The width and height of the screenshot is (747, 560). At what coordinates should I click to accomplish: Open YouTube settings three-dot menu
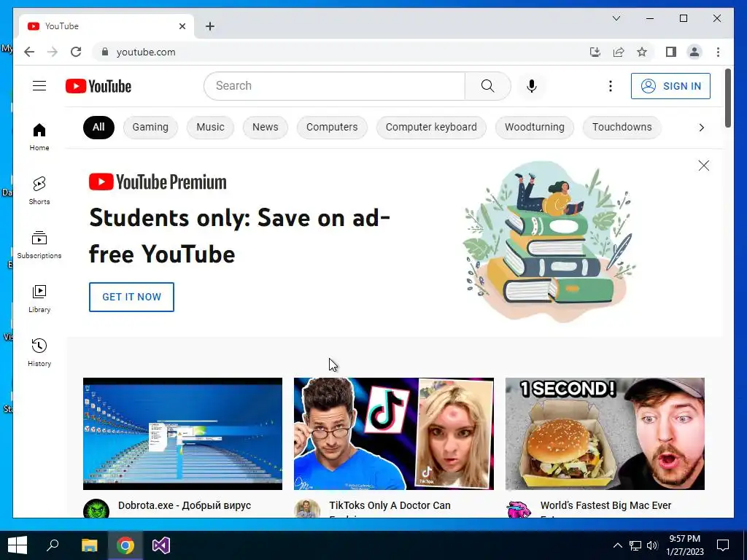[611, 86]
